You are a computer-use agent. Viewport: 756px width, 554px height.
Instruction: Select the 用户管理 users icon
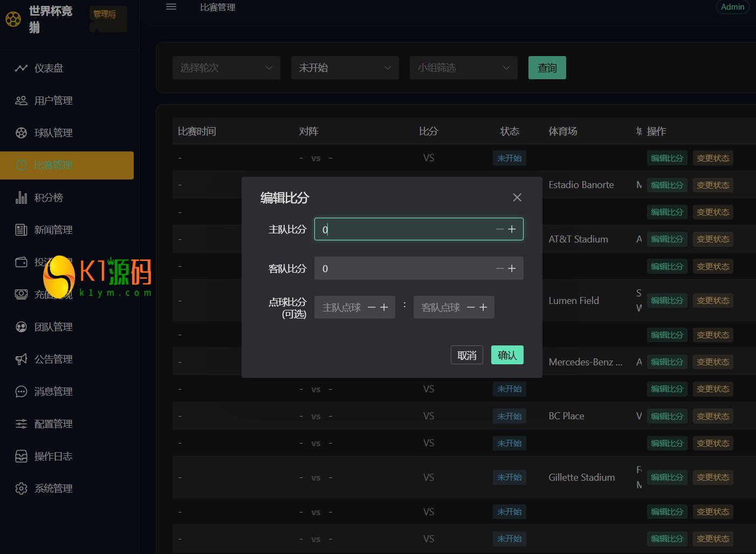click(21, 100)
